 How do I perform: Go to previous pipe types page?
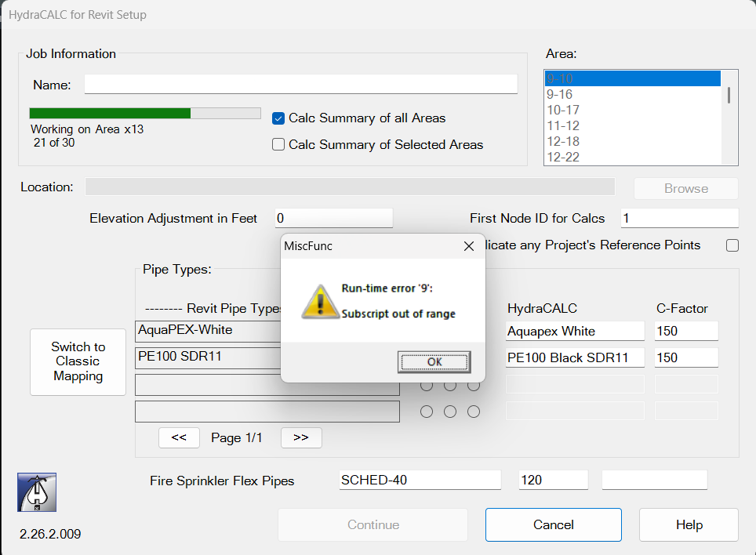(x=179, y=438)
